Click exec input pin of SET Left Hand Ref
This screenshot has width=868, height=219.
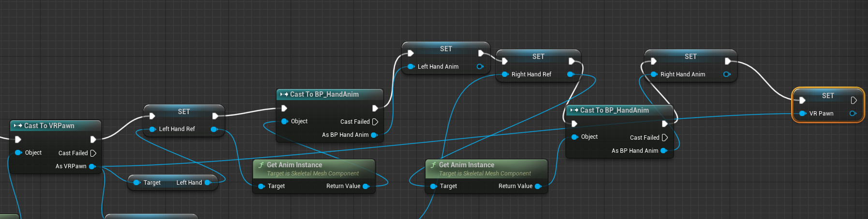point(152,116)
